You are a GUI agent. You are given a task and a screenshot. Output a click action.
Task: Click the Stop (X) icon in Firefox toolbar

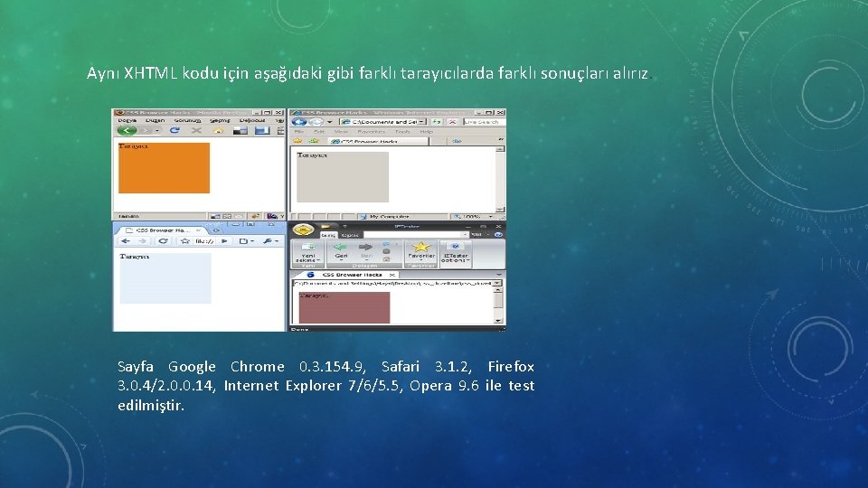(196, 130)
